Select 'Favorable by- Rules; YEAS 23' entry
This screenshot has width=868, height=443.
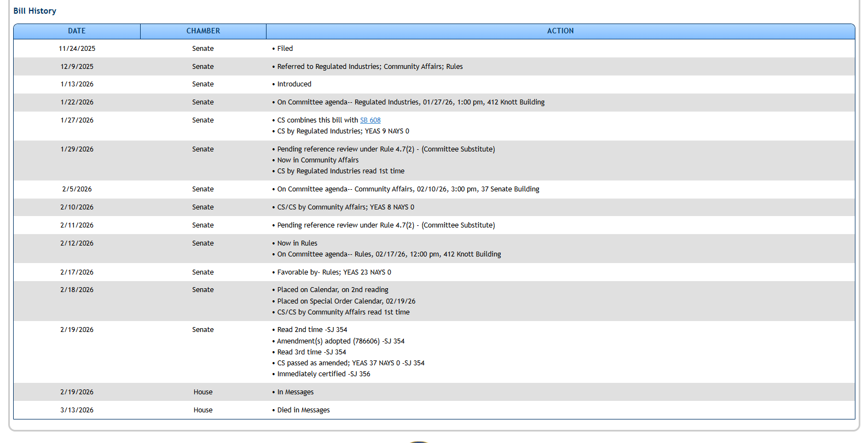(x=334, y=272)
